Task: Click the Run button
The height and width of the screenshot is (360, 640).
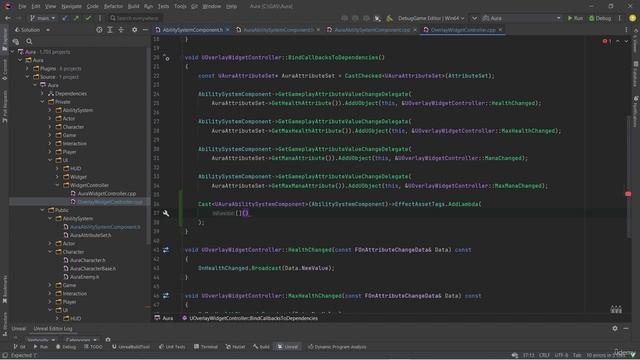Action: pyautogui.click(x=575, y=18)
